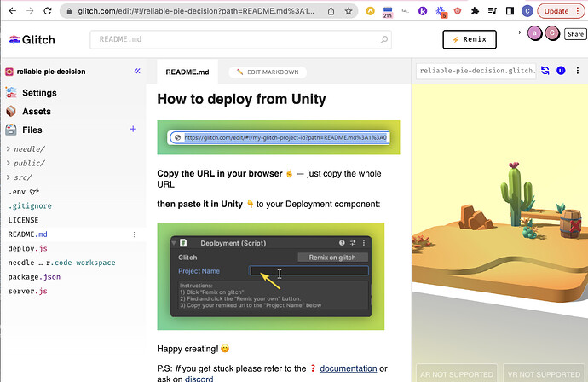This screenshot has height=382, width=588.
Task: Toggle the browser side panel icon
Action: click(510, 11)
